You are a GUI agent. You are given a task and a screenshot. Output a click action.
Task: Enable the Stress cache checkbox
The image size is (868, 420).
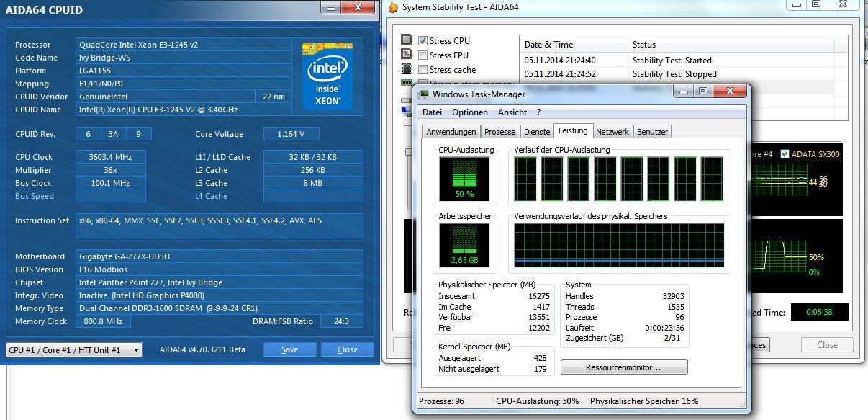coord(423,70)
